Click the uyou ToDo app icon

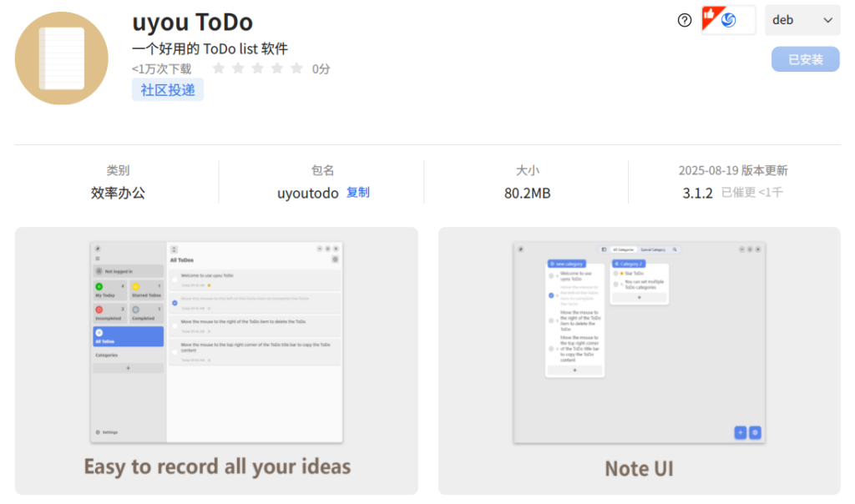coord(62,58)
